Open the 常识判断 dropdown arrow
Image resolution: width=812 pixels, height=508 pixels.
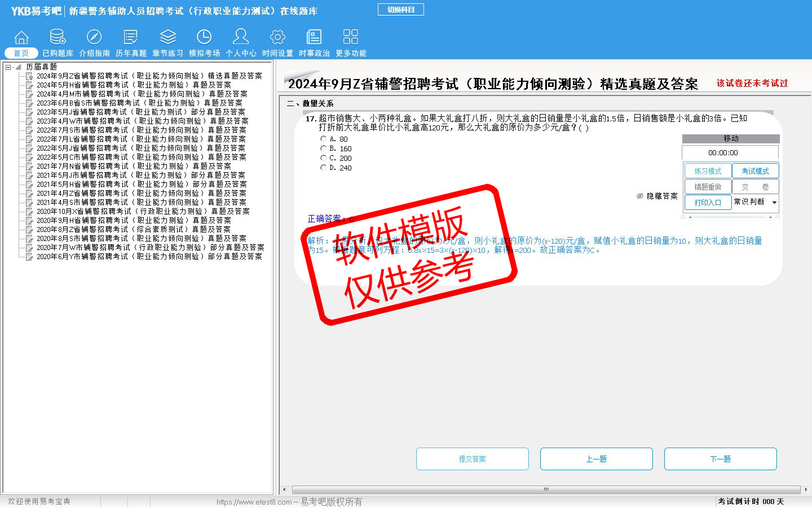[774, 203]
